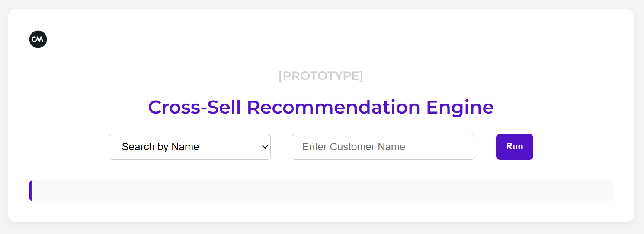644x234 pixels.
Task: Open the Search by Name dropdown
Action: click(x=189, y=147)
